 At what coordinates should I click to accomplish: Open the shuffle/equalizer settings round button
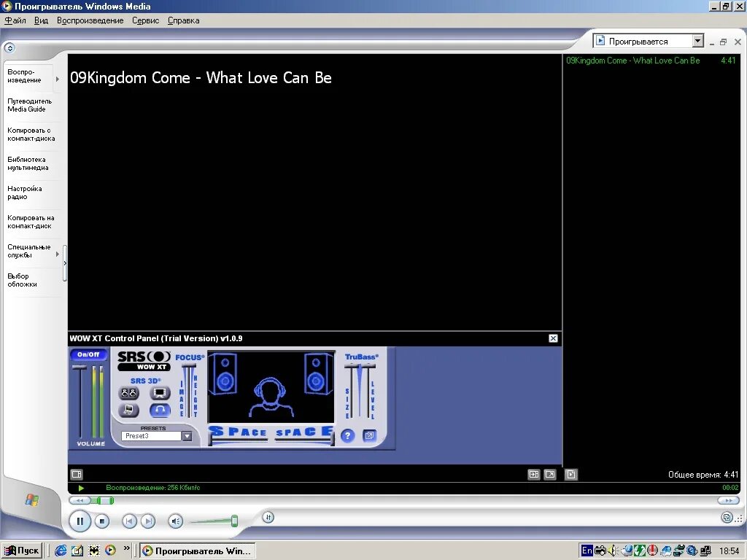(268, 517)
